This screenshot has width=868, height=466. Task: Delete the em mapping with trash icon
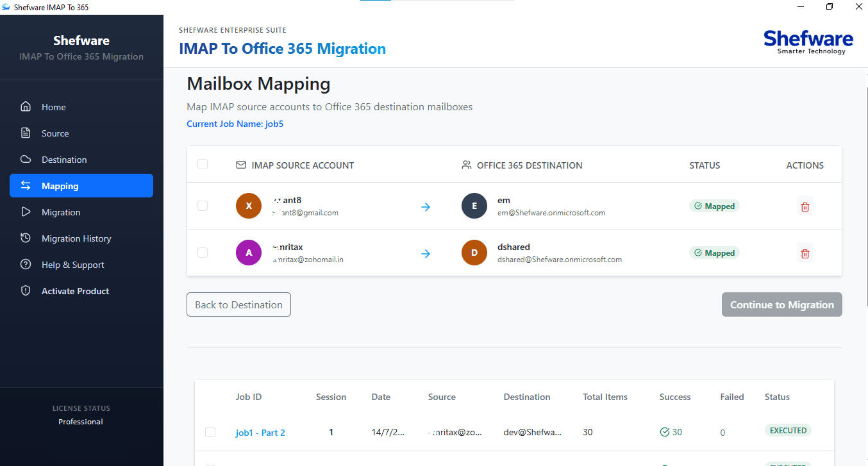point(805,206)
